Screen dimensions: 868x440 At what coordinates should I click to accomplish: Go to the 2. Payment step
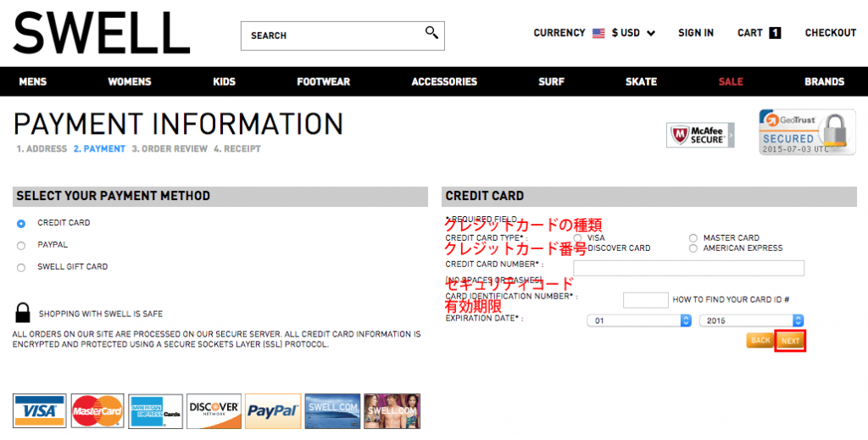pyautogui.click(x=100, y=149)
